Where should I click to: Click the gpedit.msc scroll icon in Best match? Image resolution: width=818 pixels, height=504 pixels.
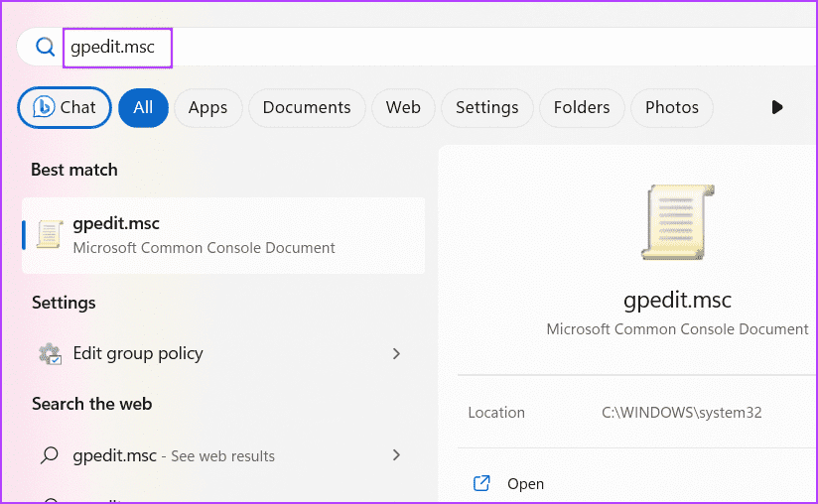tap(50, 234)
